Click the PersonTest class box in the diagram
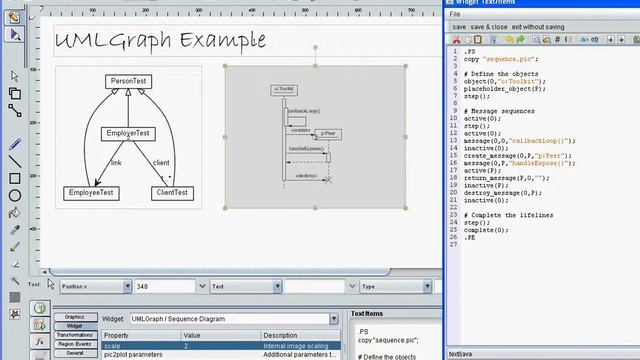640x360 pixels. [x=129, y=81]
